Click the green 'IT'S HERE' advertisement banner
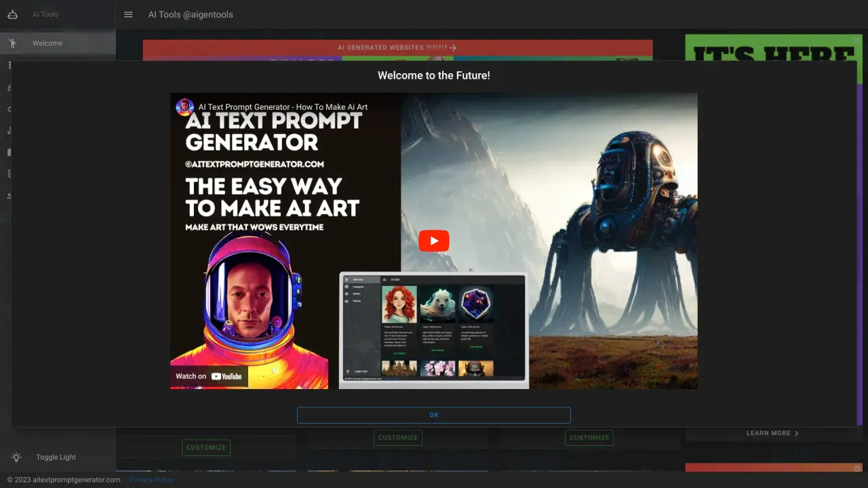The image size is (868, 488). tap(773, 48)
